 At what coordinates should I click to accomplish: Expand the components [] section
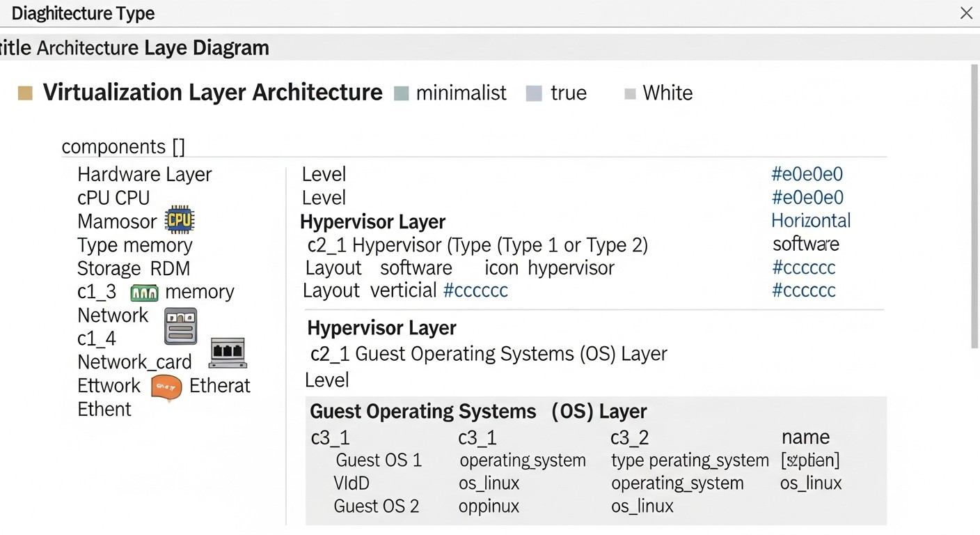point(123,146)
